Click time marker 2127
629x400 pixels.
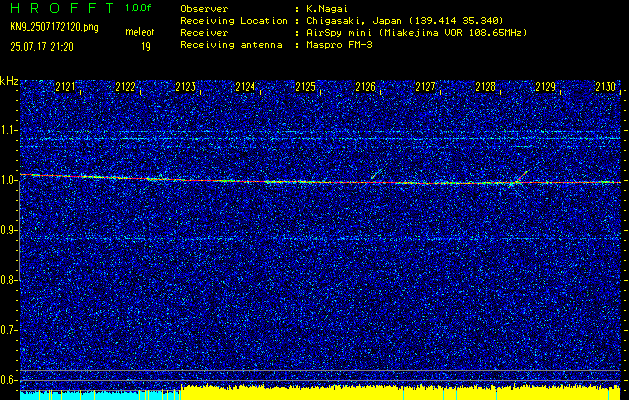[x=425, y=87]
